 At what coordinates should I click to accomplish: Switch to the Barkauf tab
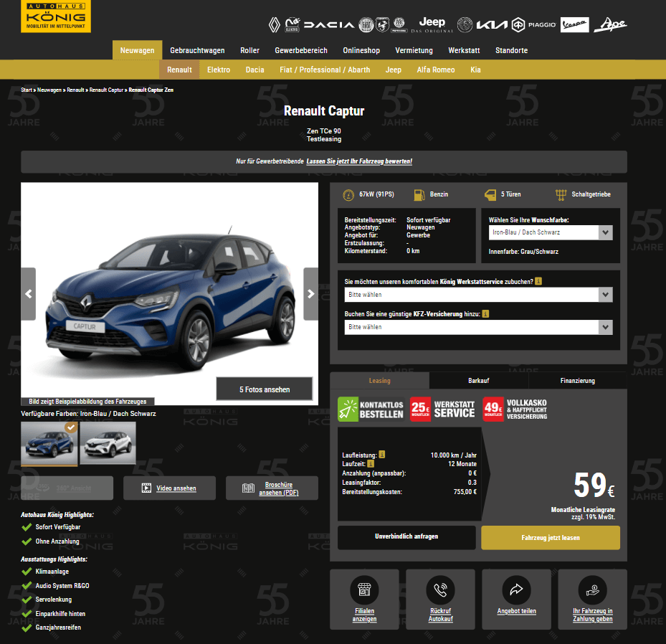pyautogui.click(x=479, y=381)
